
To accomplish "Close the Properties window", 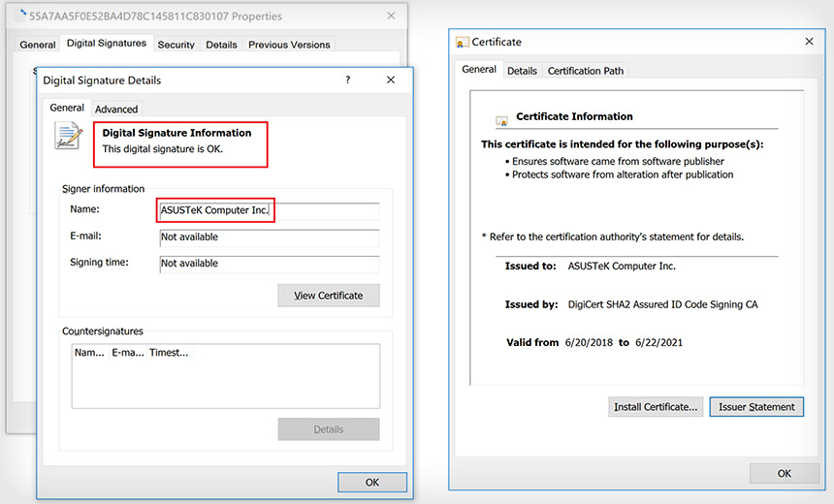I will click(391, 16).
